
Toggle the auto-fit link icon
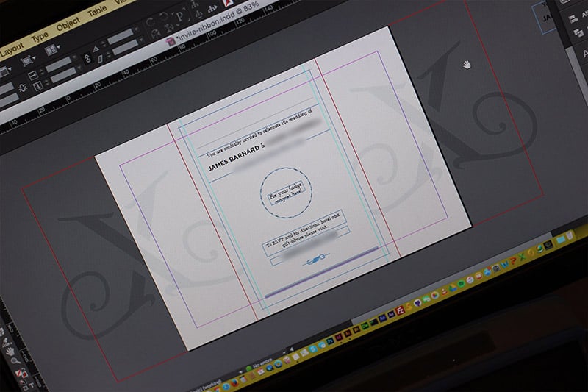[23, 88]
